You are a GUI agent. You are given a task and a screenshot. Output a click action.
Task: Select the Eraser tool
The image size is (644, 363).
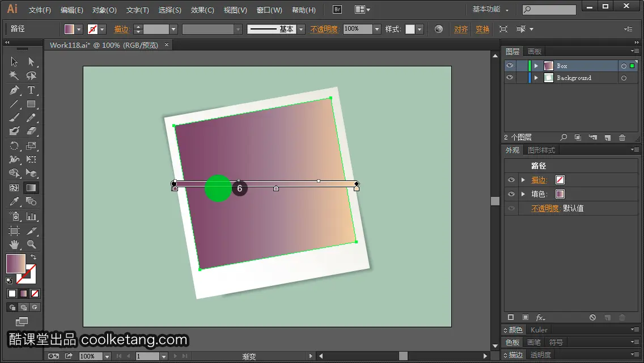31,131
